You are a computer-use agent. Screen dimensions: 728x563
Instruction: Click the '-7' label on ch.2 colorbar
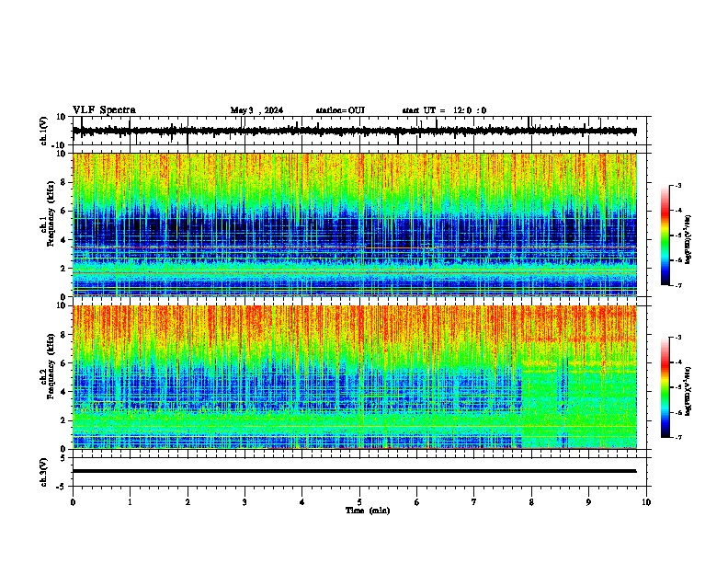[x=677, y=437]
